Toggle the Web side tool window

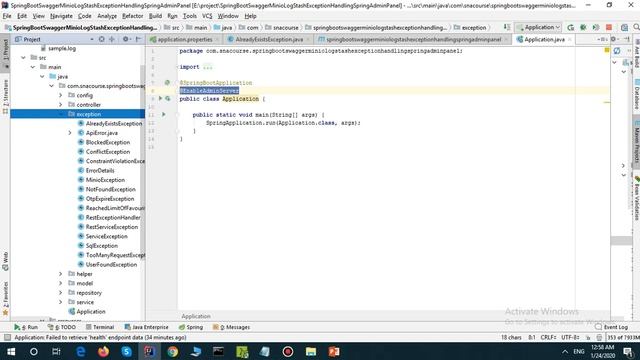5,261
